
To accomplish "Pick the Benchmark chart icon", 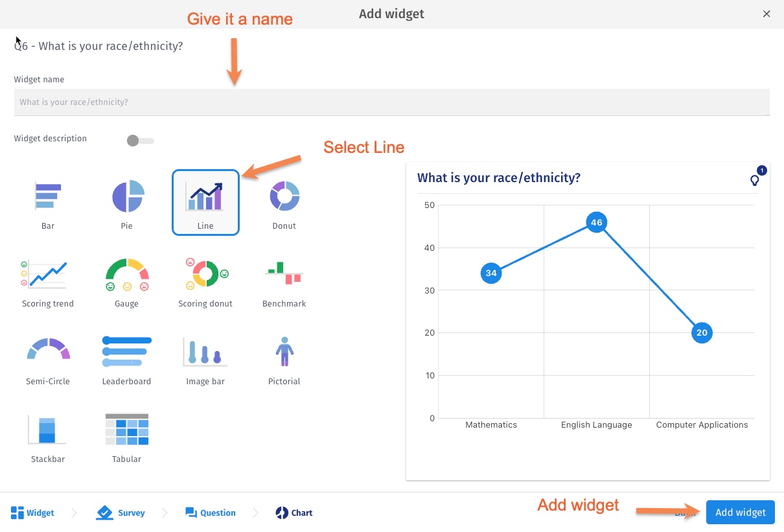I will click(284, 275).
